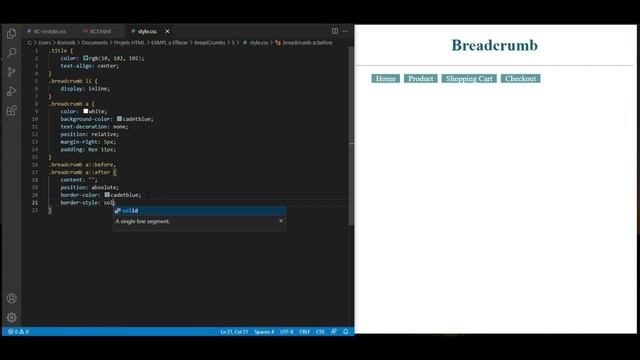
Task: Close the suggestion details description
Action: [281, 221]
